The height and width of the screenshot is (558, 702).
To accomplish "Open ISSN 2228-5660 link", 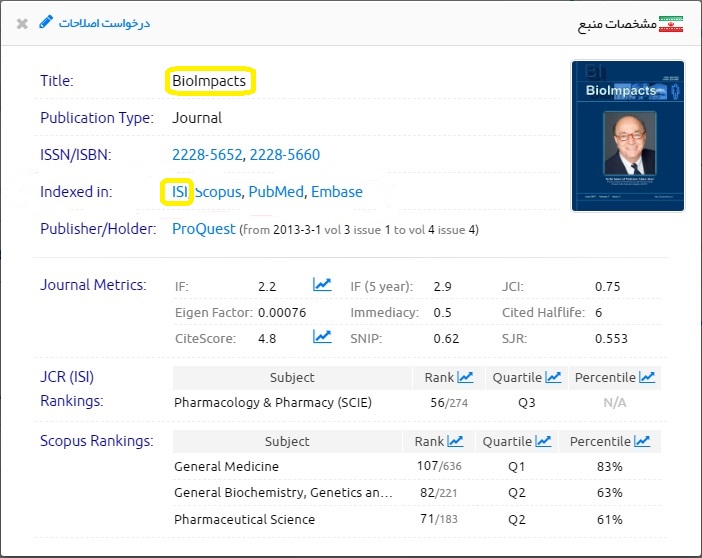I will click(x=285, y=155).
